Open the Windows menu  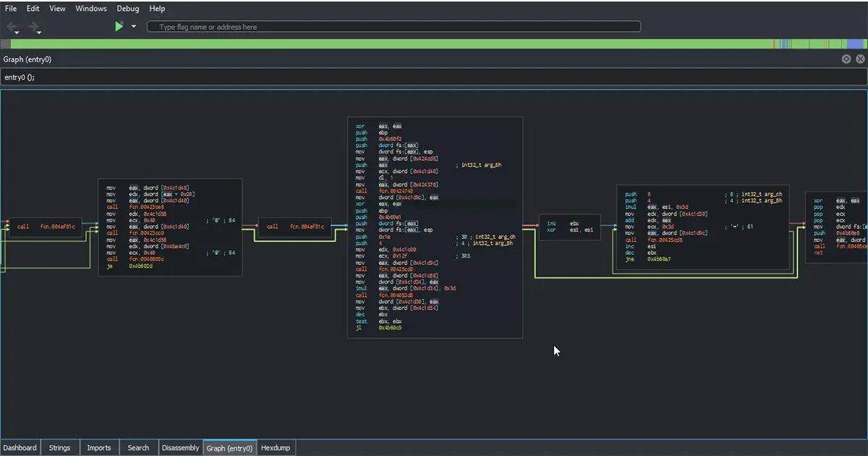(91, 9)
